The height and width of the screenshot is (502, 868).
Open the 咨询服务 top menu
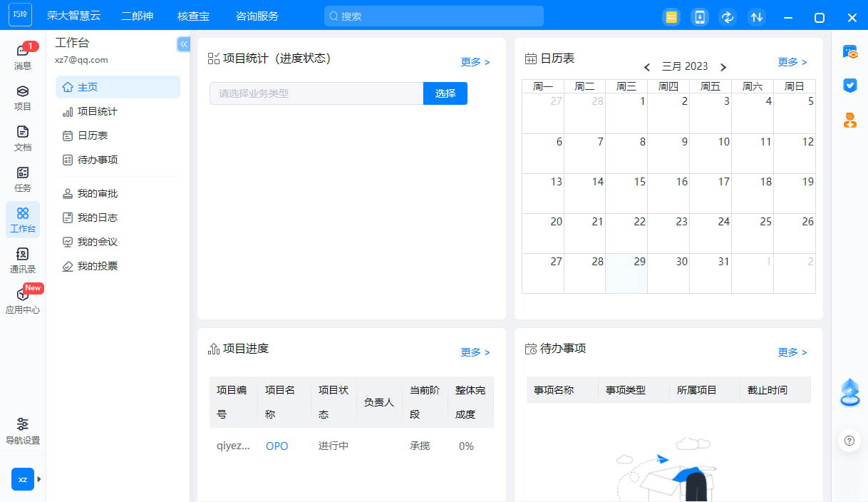[x=257, y=16]
